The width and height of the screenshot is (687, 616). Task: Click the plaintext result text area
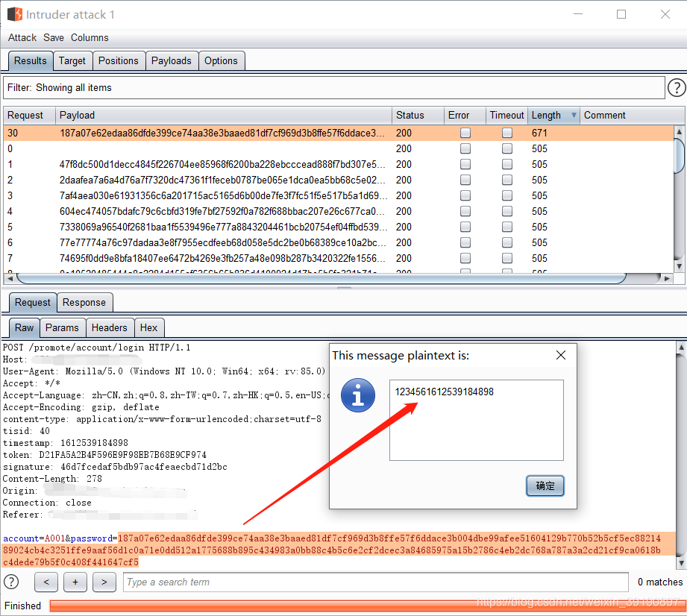[476, 420]
